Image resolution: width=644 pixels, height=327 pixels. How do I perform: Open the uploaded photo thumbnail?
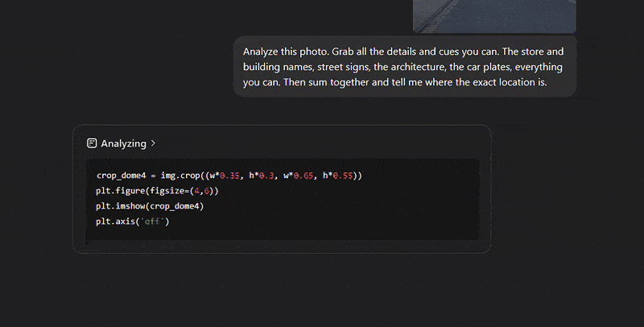[494, 16]
